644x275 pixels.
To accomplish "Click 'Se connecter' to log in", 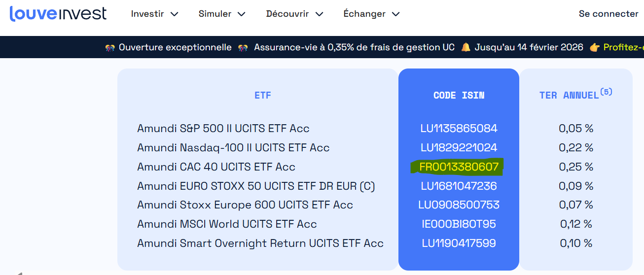I will [608, 14].
